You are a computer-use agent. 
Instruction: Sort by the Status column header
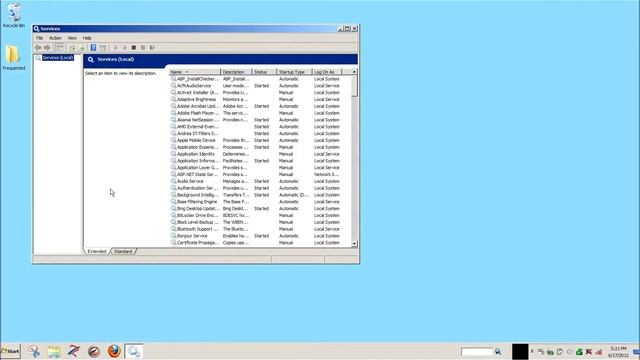click(264, 72)
